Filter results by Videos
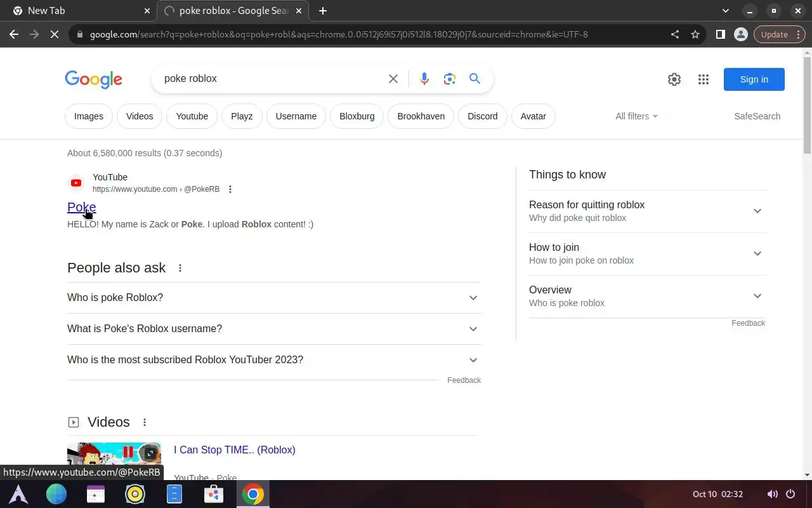 pos(140,116)
